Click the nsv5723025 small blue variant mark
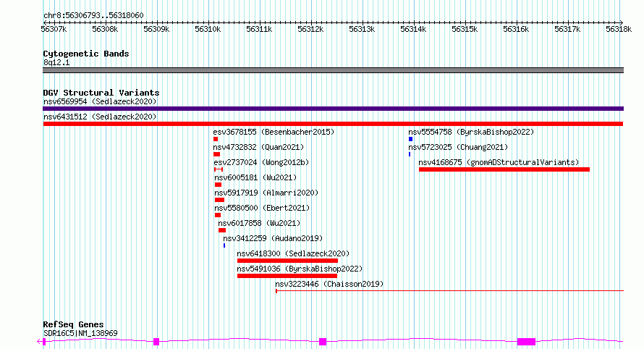 tap(410, 154)
